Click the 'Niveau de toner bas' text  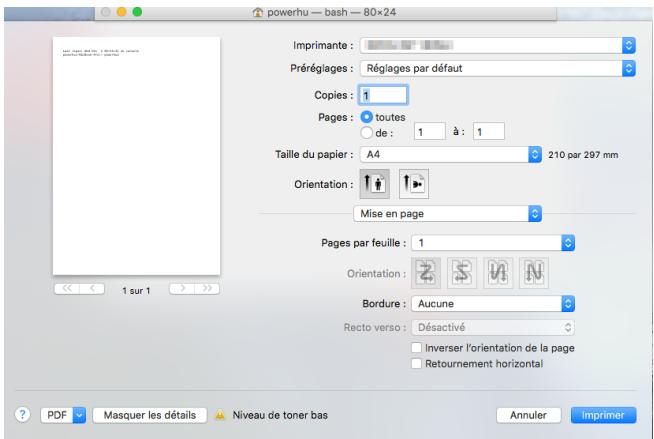280,415
